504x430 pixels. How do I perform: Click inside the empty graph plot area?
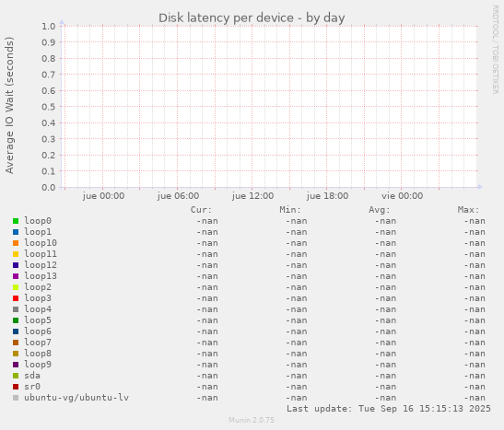pos(269,106)
